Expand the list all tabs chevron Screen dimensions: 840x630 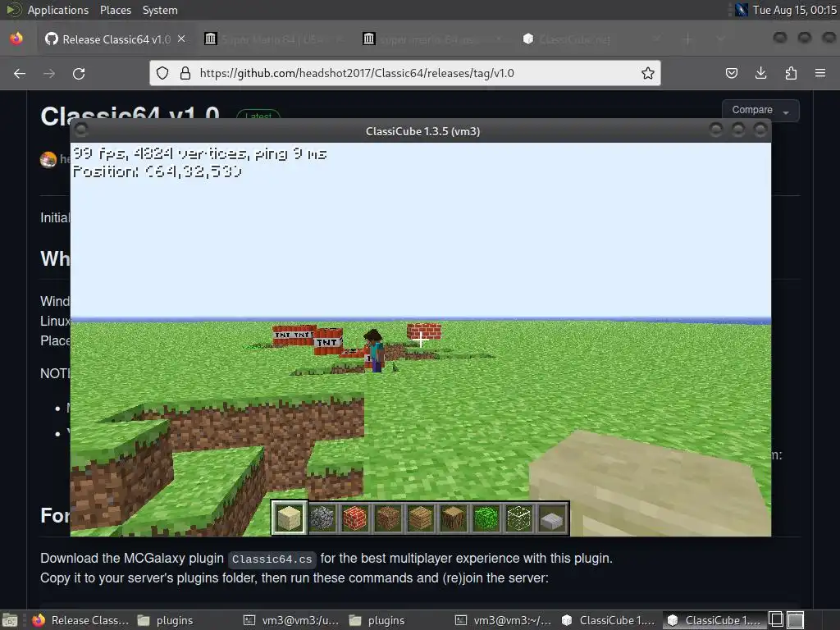click(720, 39)
